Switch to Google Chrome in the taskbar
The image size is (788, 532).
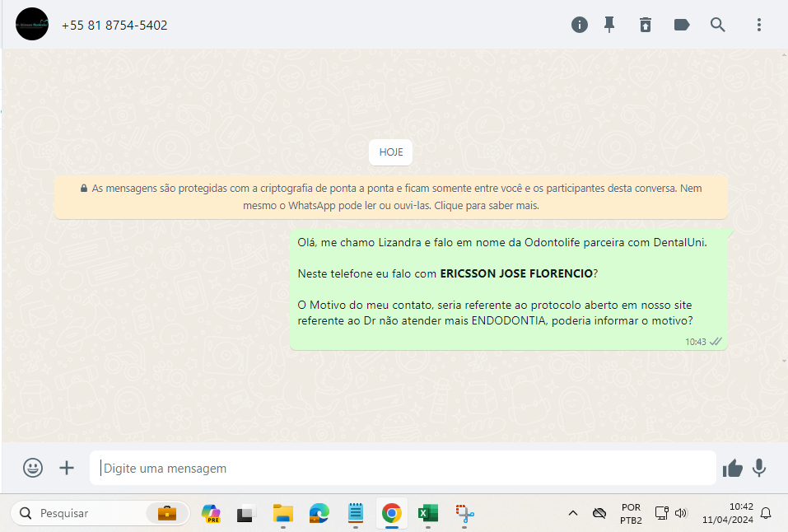tap(391, 513)
